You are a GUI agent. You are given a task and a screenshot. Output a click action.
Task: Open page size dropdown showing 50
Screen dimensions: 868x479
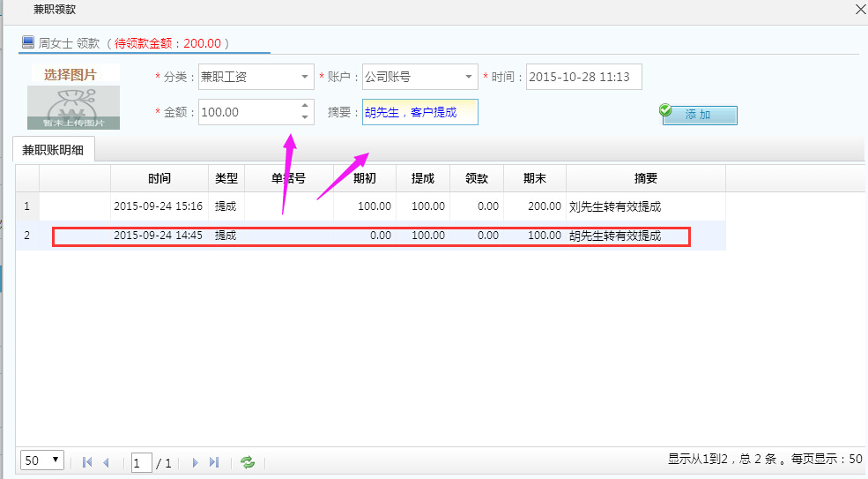coord(43,460)
